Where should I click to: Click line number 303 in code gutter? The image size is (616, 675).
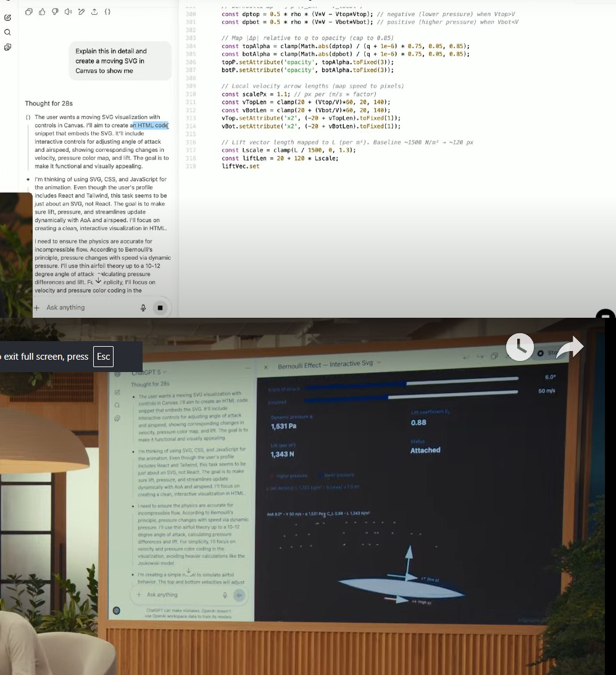[191, 38]
